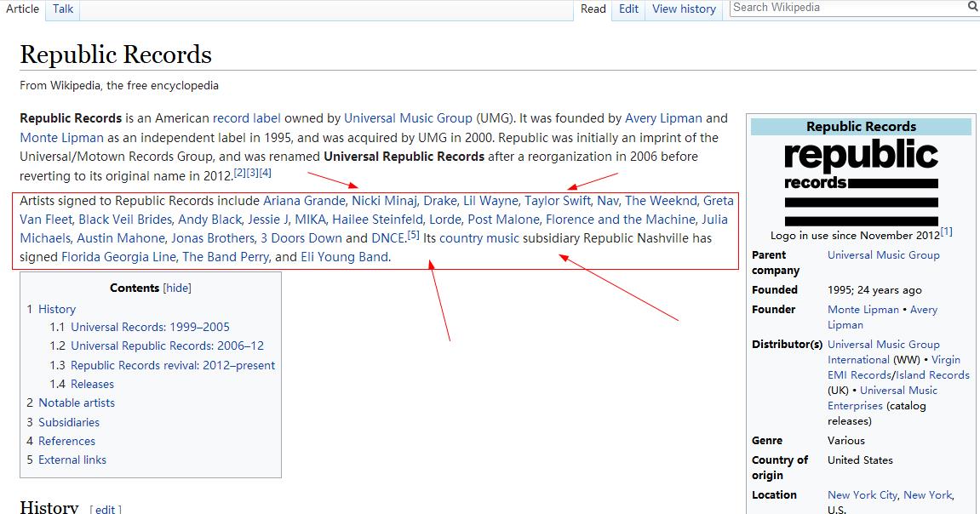Screen dimensions: 980x514
Task: Open the Lil Wayne link
Action: coord(490,201)
